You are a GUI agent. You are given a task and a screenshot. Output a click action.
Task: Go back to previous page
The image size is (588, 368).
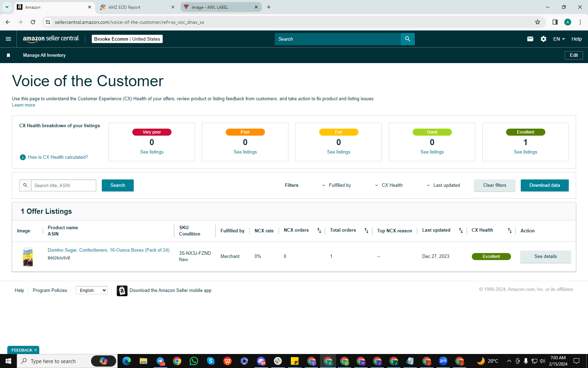point(8,22)
